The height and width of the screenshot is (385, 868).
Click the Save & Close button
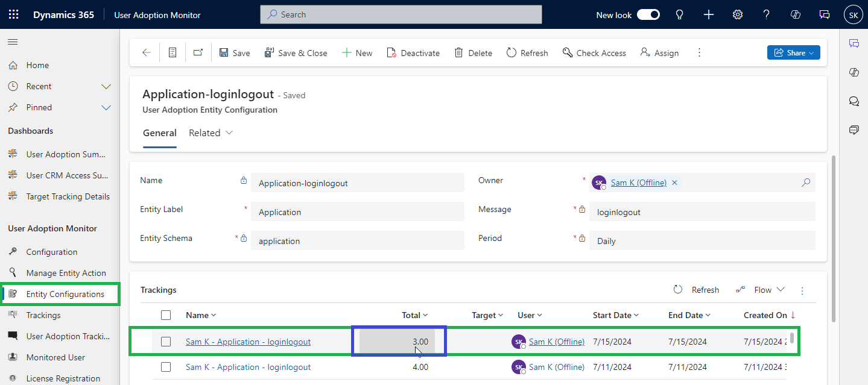(x=296, y=53)
